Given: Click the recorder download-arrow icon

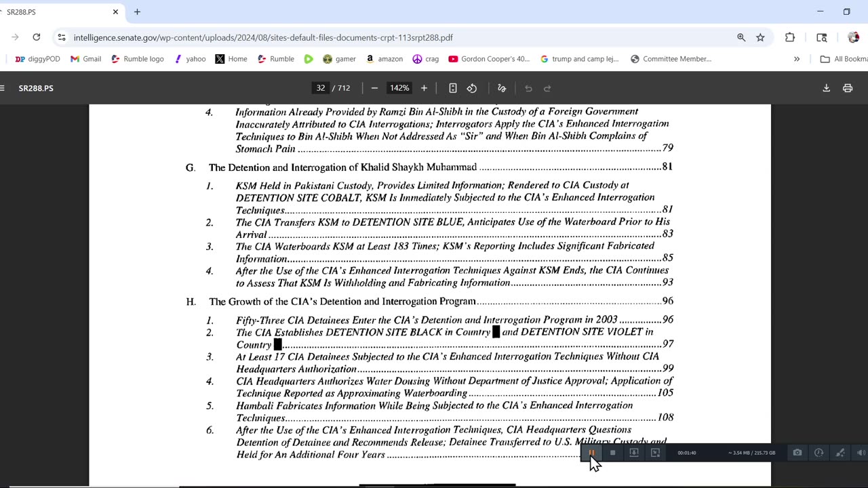Looking at the screenshot, I should (634, 453).
